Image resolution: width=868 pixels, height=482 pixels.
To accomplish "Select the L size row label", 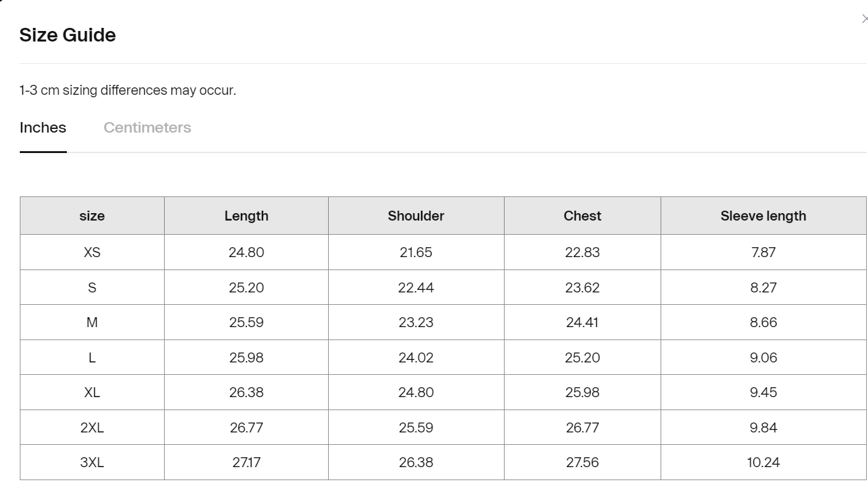I will click(x=92, y=357).
